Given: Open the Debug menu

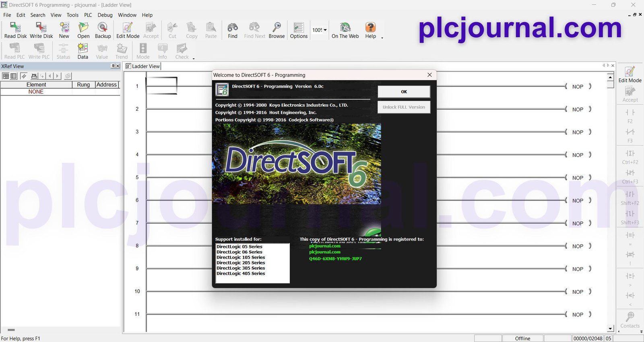Looking at the screenshot, I should click(105, 15).
